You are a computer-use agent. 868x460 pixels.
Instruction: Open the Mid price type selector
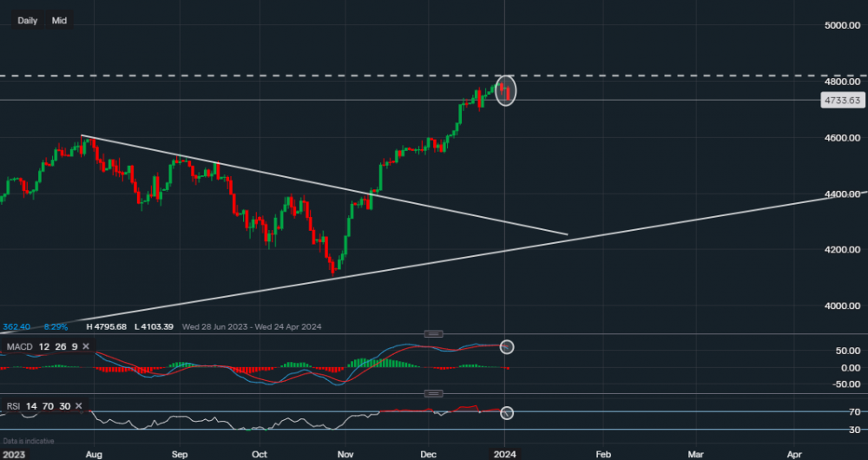pyautogui.click(x=59, y=20)
